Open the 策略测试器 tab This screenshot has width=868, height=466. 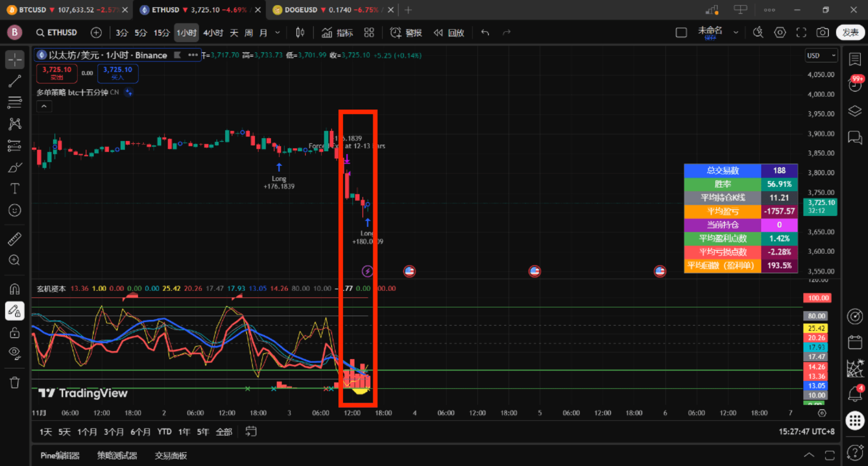pyautogui.click(x=117, y=456)
